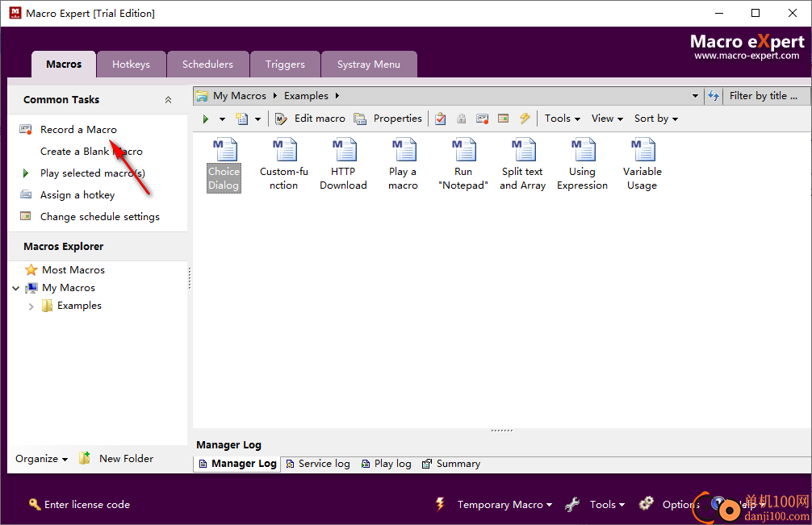Expand the Examples folder node arrow
Screen dimensions: 812x525
click(31, 306)
